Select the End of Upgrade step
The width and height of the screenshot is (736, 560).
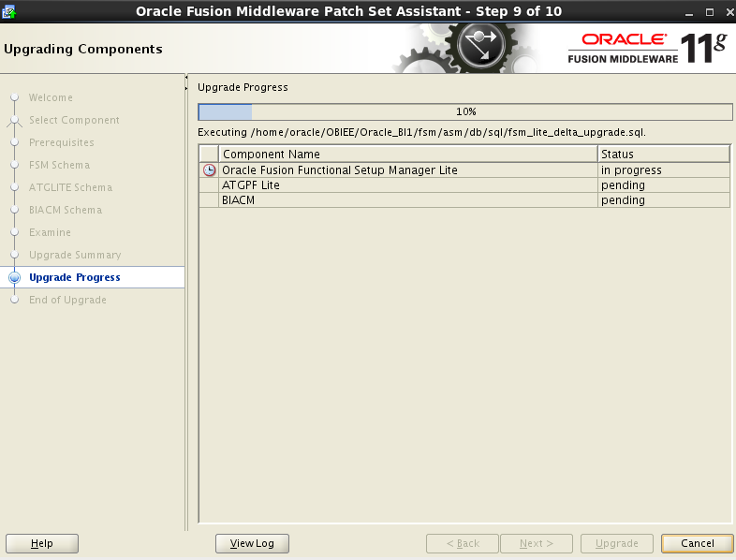(67, 300)
